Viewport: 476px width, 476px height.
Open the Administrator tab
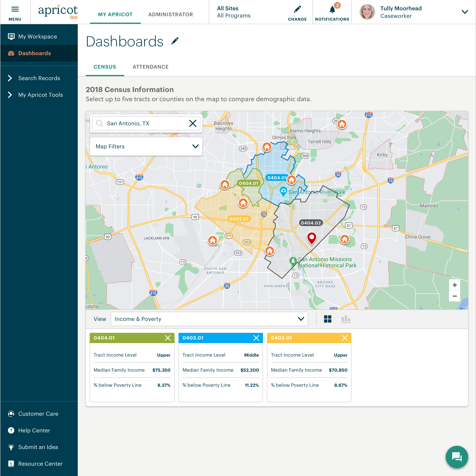click(171, 14)
